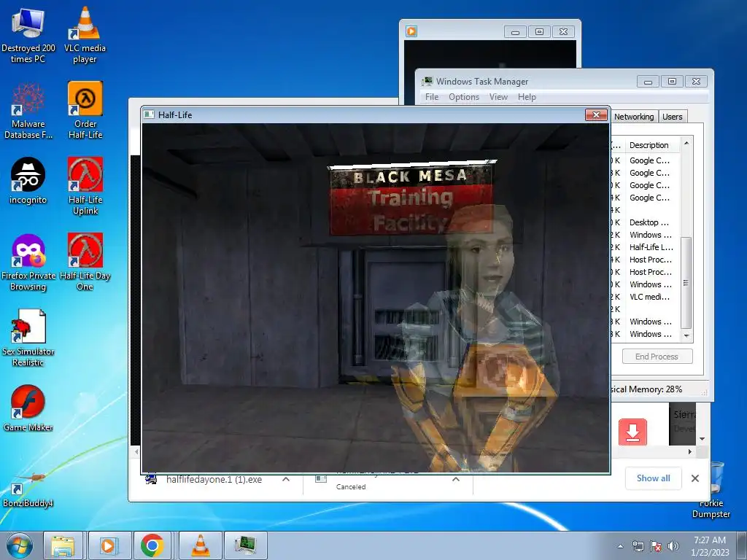Launch Half-Life Day One shortcut
Image resolution: width=747 pixels, height=560 pixels.
pyautogui.click(x=85, y=262)
